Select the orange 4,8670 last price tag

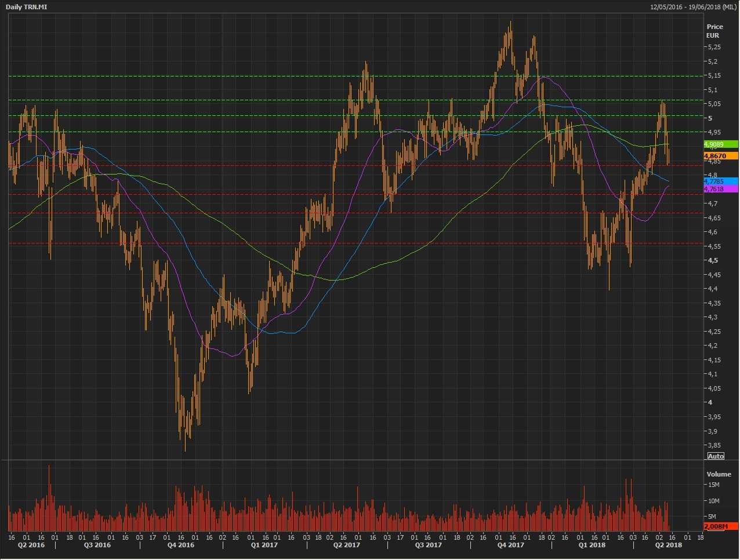720,156
